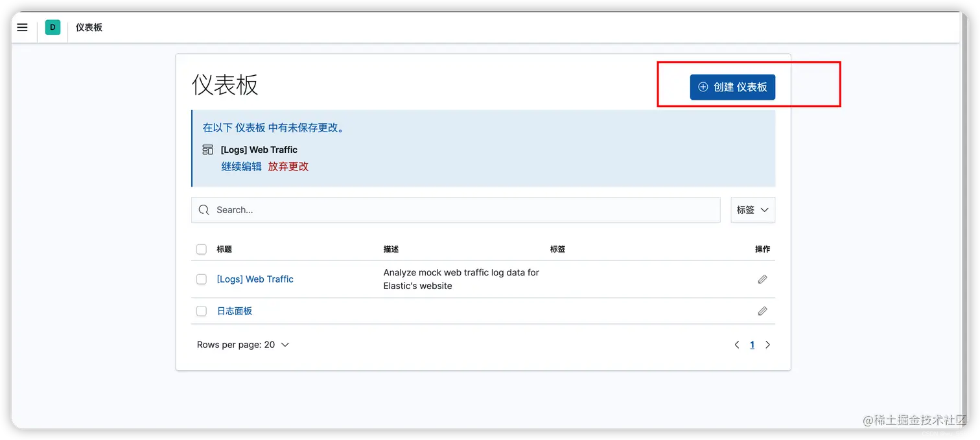Go to next page arrow

[x=767, y=345]
